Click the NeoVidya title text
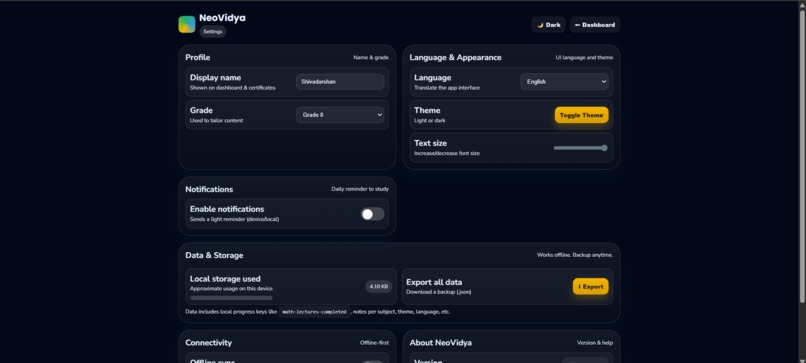This screenshot has width=806, height=363. coord(222,18)
